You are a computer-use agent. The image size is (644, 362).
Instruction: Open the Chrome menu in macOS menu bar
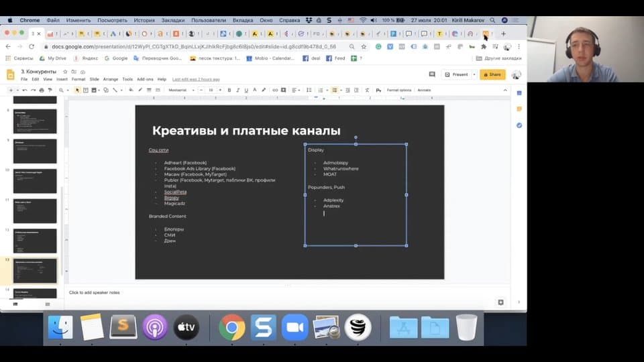tap(30, 20)
